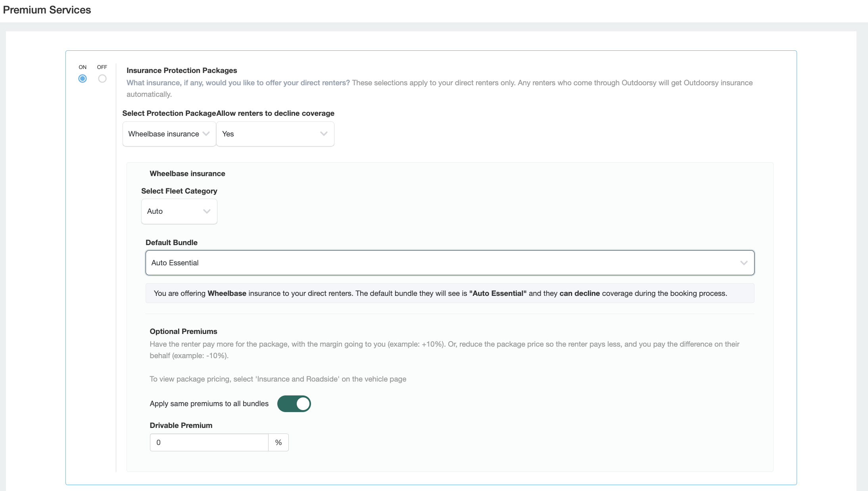Click the 'What insurance, if any' description text
Screen dimensions: 868x491
(440, 88)
